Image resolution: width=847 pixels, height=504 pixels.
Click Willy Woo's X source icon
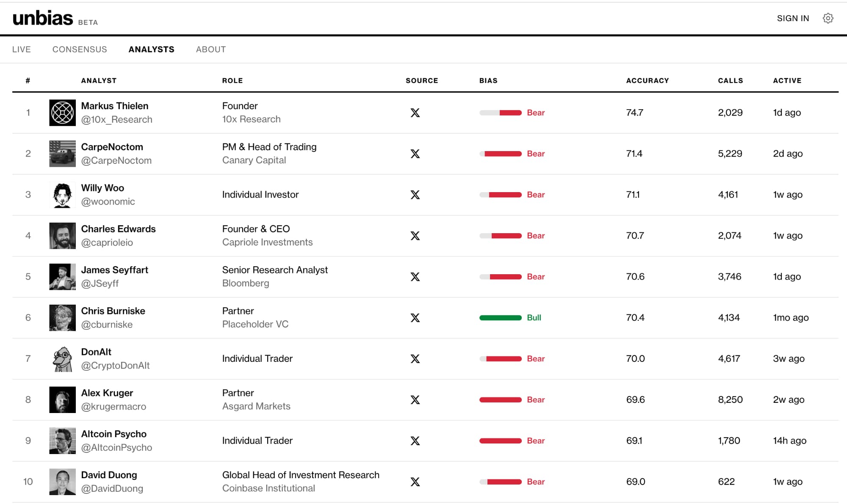click(x=415, y=195)
